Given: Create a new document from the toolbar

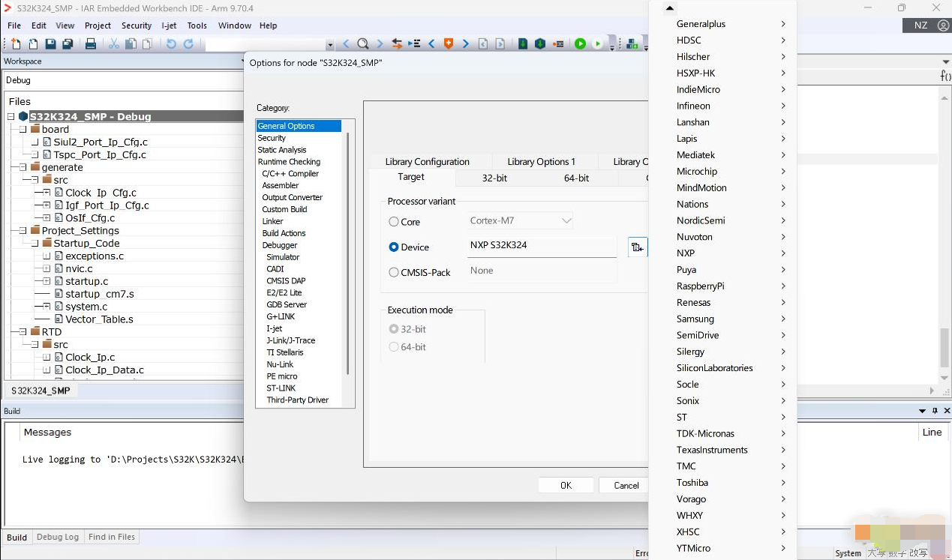Looking at the screenshot, I should tap(16, 44).
